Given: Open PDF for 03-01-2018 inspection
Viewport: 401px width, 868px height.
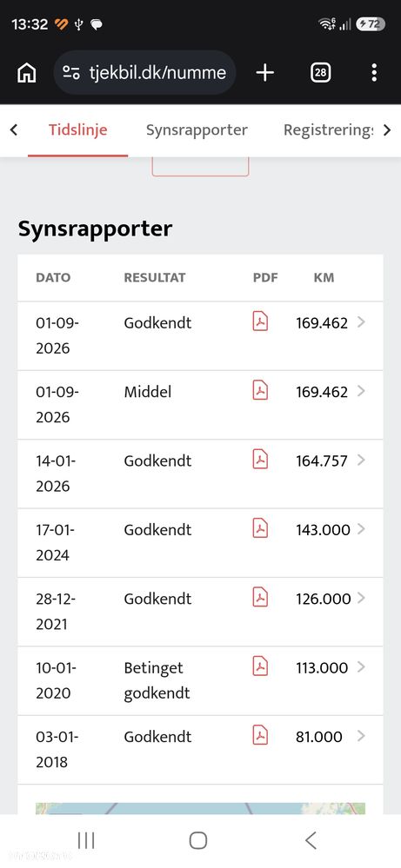Looking at the screenshot, I should pyautogui.click(x=260, y=736).
